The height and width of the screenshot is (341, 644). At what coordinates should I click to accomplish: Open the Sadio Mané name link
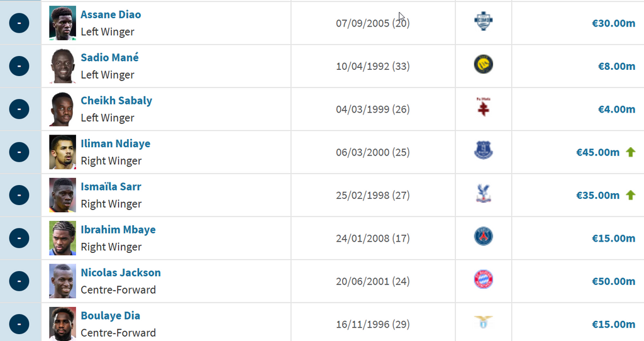click(x=109, y=57)
